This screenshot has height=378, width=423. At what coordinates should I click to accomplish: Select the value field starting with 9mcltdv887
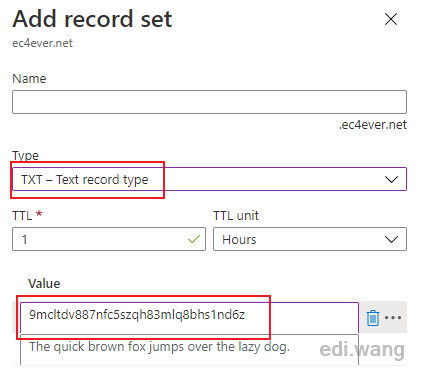[x=189, y=317]
